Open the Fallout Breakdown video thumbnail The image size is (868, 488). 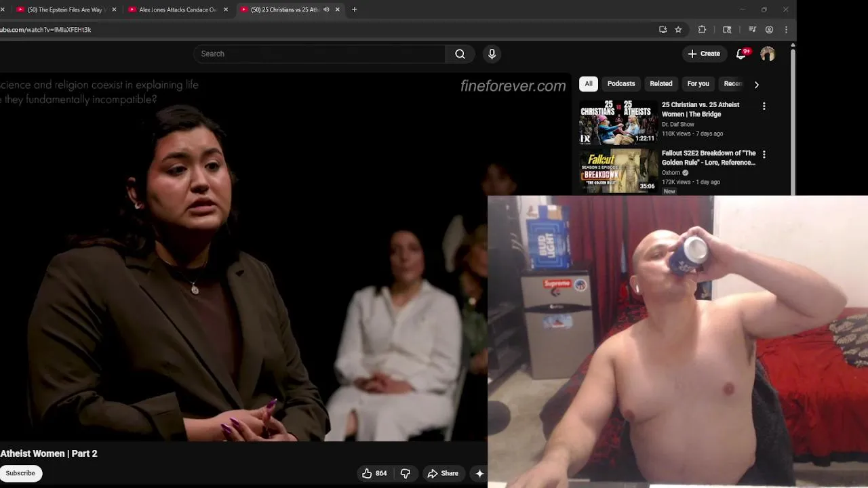tap(618, 171)
